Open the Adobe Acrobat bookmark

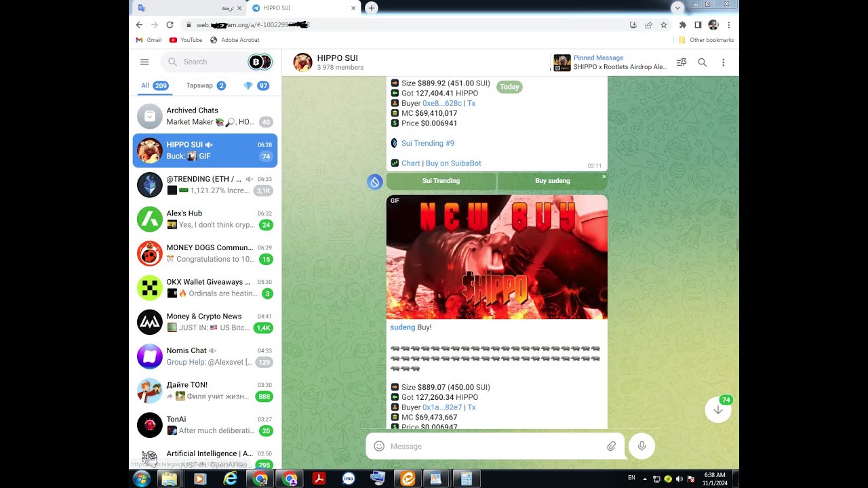pos(235,40)
